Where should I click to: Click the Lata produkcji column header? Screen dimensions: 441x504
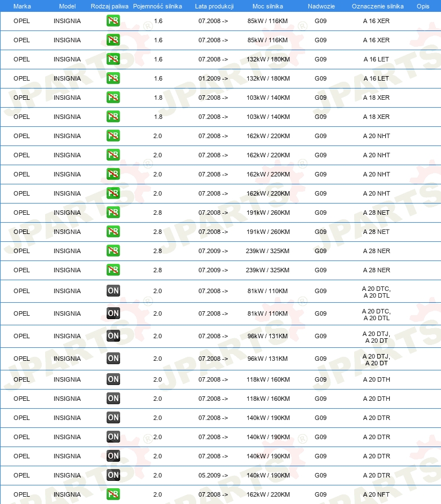[214, 6]
